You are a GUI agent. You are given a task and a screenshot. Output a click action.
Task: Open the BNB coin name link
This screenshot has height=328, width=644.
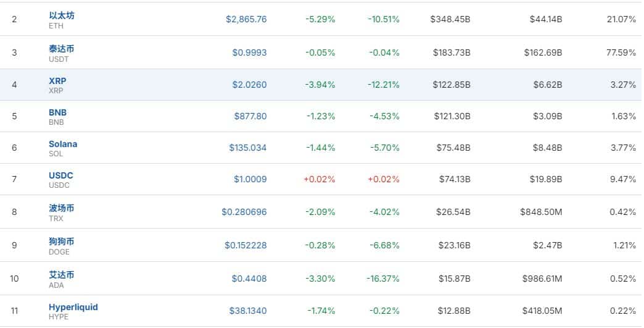[x=57, y=112]
